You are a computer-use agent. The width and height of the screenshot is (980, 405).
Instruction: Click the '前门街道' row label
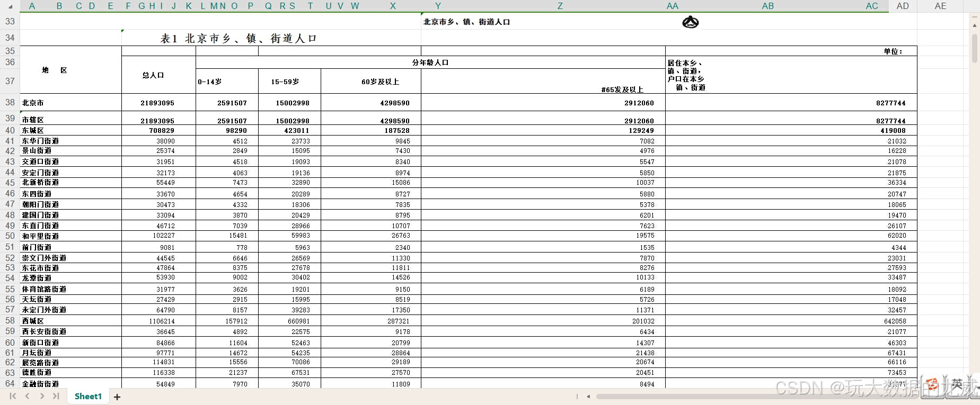(x=37, y=247)
